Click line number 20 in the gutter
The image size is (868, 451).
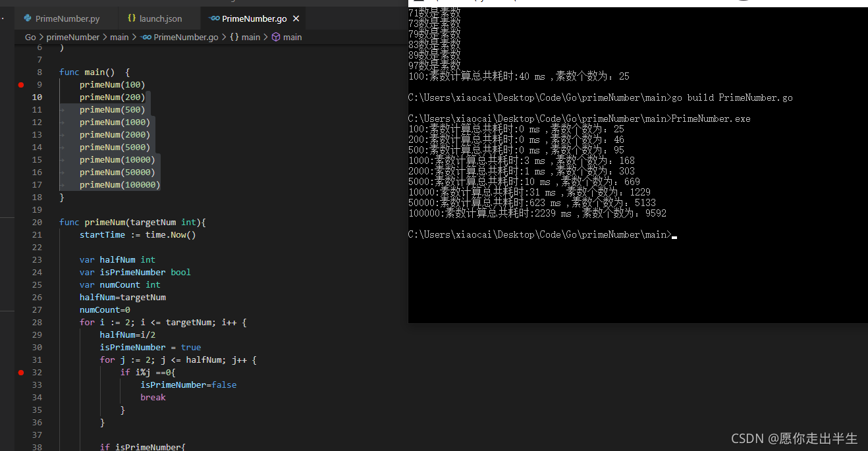[x=37, y=222]
